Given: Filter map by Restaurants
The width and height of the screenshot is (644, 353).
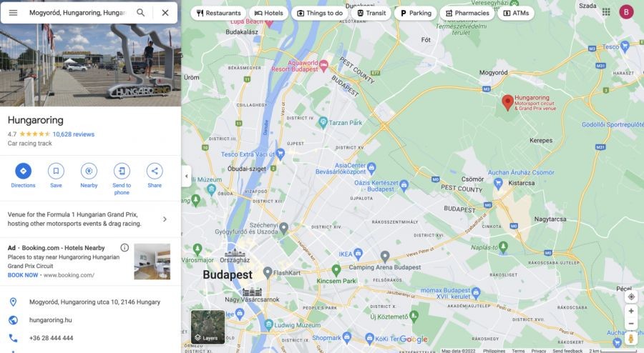Looking at the screenshot, I should click(218, 13).
